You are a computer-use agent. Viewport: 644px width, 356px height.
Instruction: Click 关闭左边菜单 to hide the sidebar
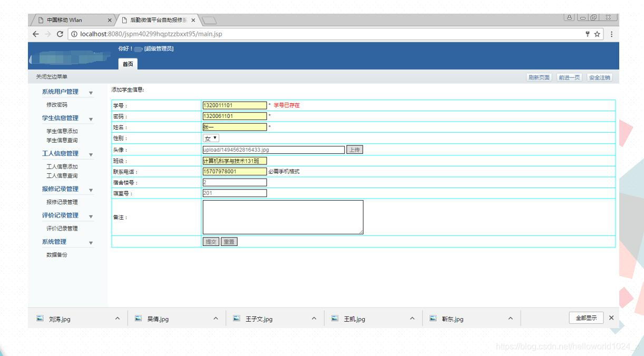(x=52, y=77)
